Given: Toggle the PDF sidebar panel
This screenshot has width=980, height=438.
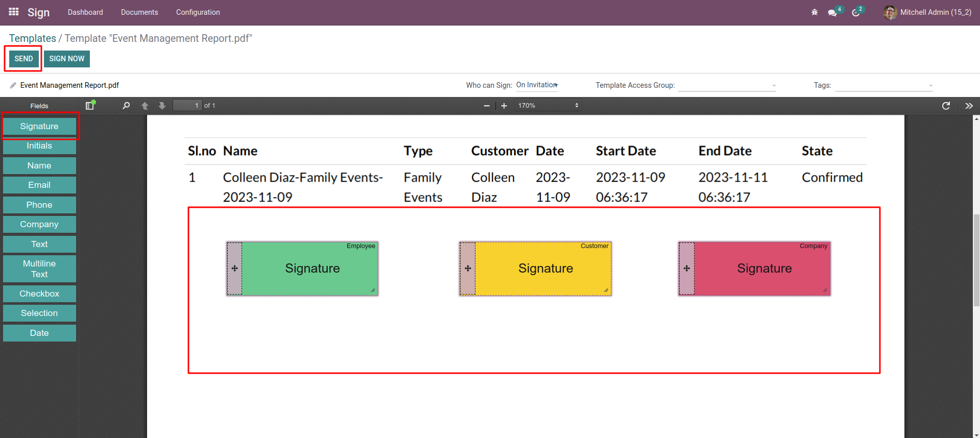Looking at the screenshot, I should pyautogui.click(x=90, y=106).
